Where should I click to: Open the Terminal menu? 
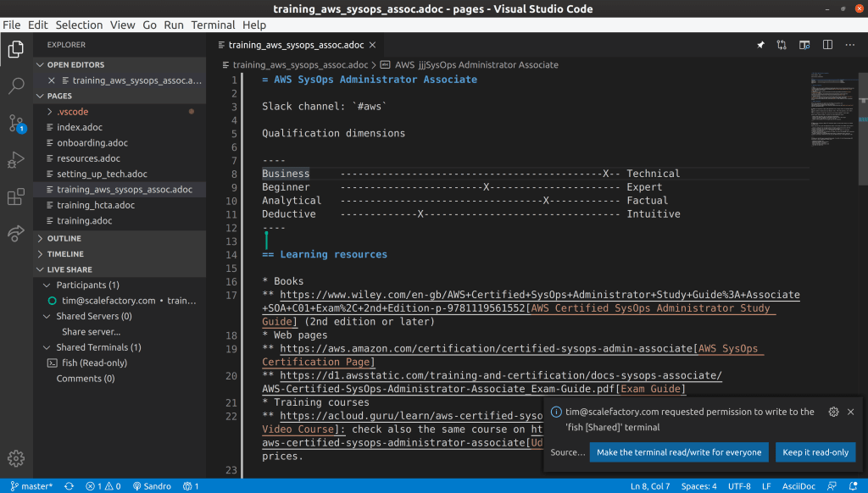pos(213,25)
